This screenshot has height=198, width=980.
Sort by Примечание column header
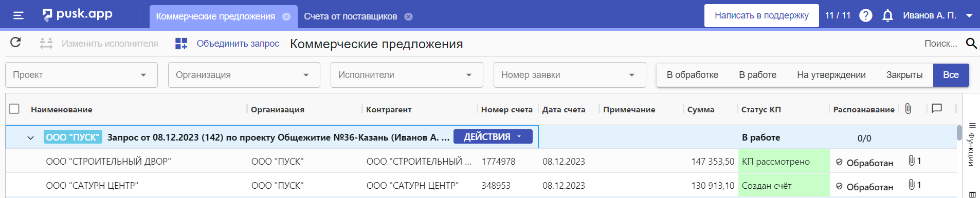629,109
